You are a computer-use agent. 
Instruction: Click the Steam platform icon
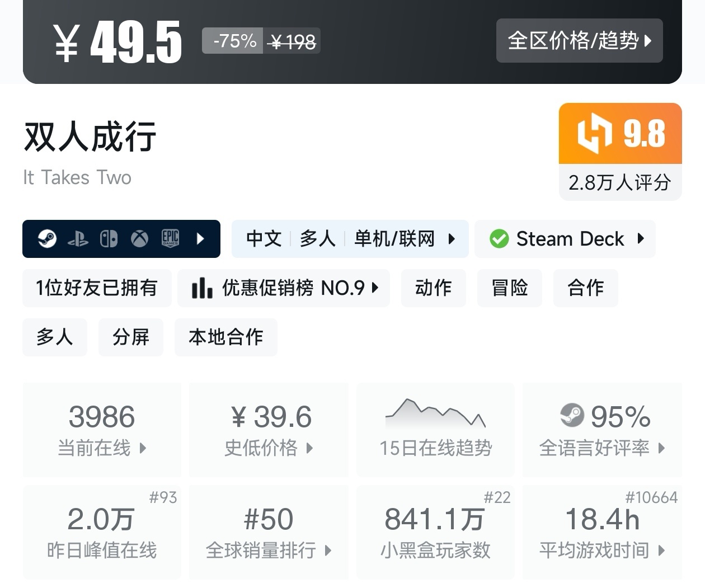click(47, 239)
